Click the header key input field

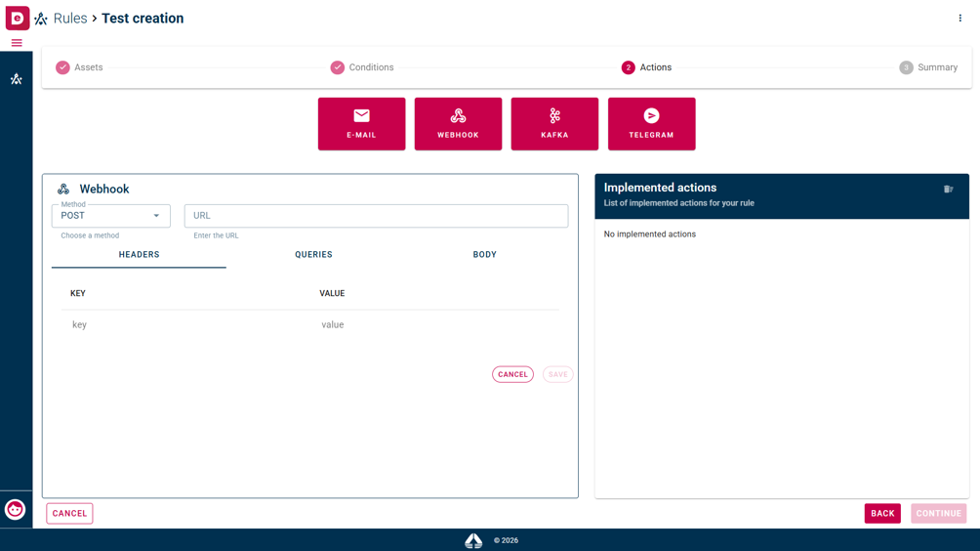coord(186,324)
